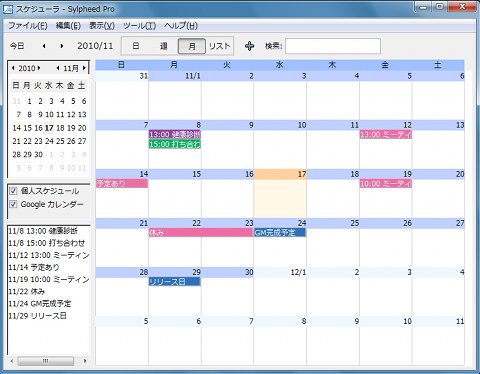Viewport: 480px width, 374px height.
Task: Click the plus icon to add event
Action: 249,46
